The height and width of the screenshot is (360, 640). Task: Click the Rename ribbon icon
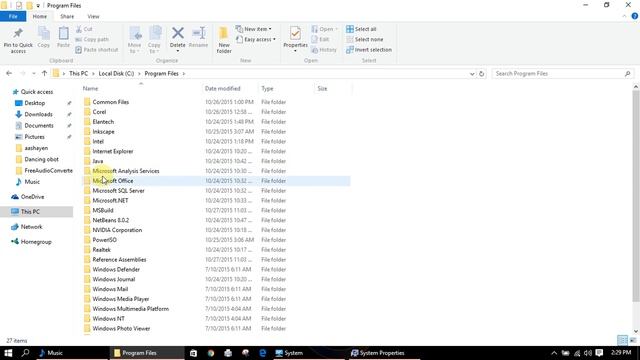click(x=199, y=33)
